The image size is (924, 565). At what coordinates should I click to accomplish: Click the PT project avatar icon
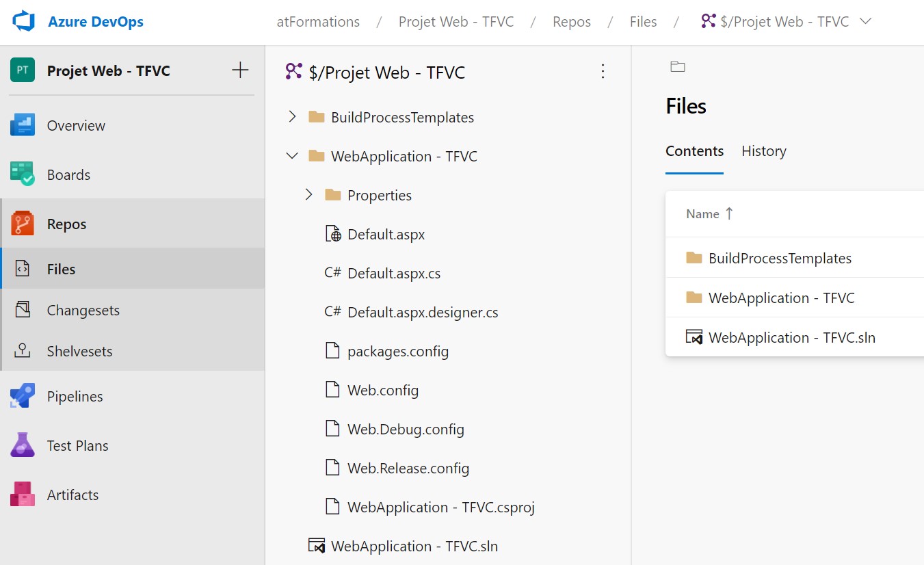click(23, 70)
